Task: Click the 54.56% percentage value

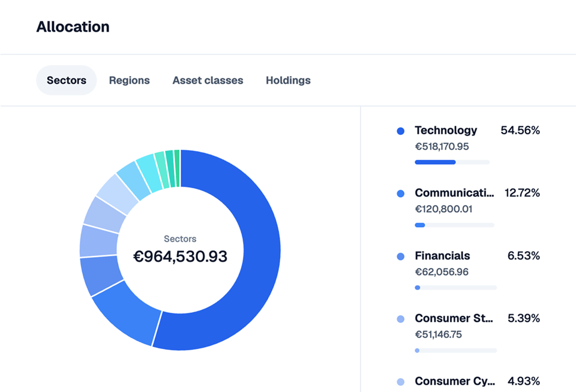Action: point(520,130)
